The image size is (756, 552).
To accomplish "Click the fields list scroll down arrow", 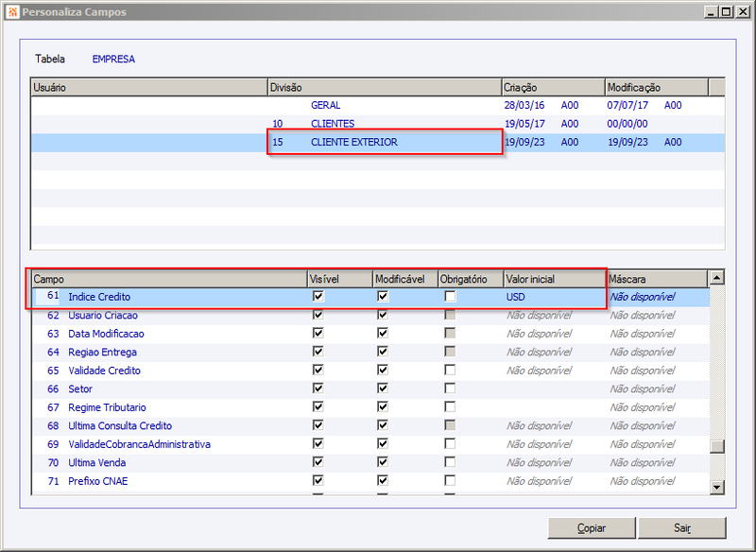I will coord(717,488).
